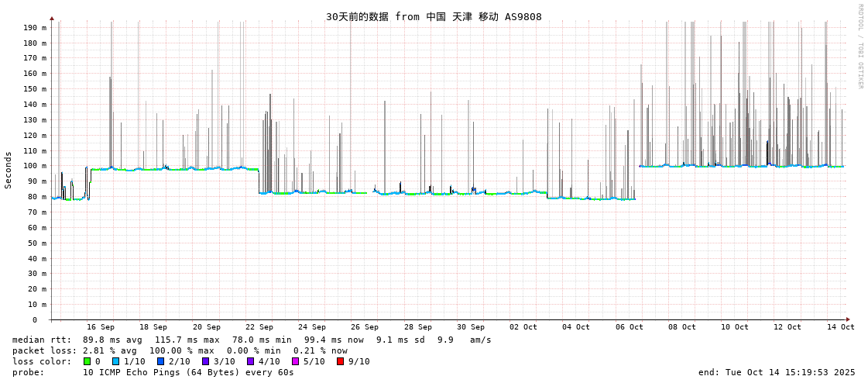868x383 pixels.
Task: Click the 24 Sep date label
Action: 312,327
